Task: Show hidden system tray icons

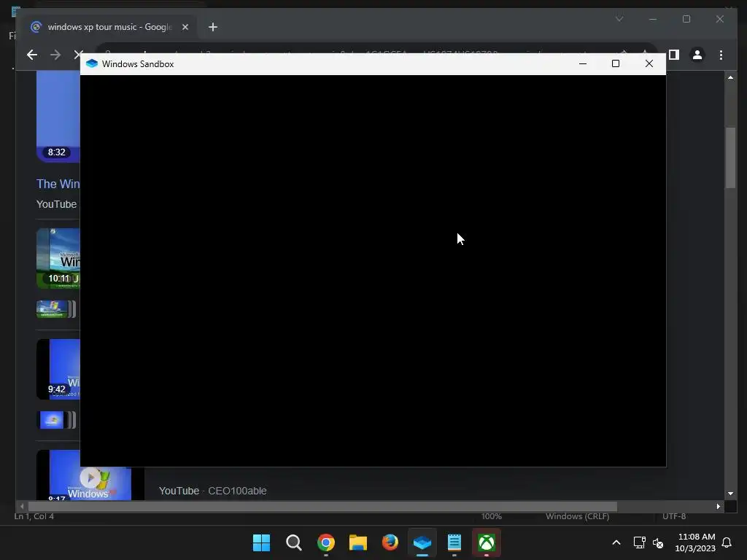Action: (x=616, y=542)
